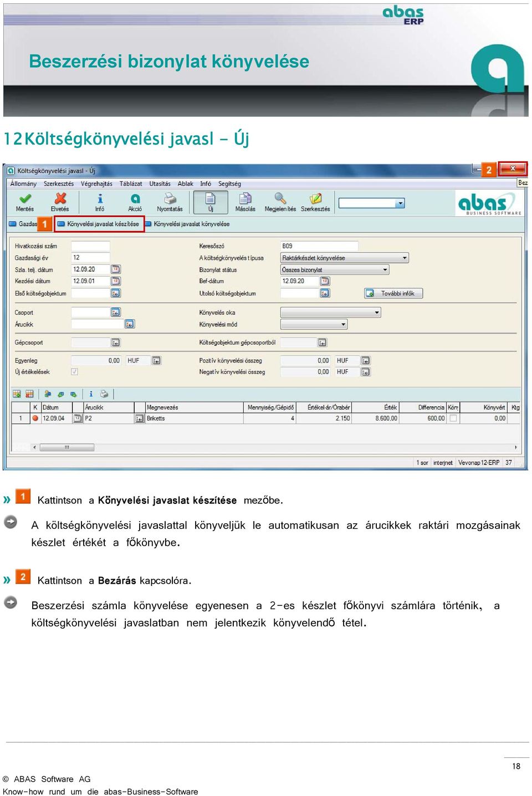Click the 600,00 Differencia cell
This screenshot has width=532, height=796.
422,418
